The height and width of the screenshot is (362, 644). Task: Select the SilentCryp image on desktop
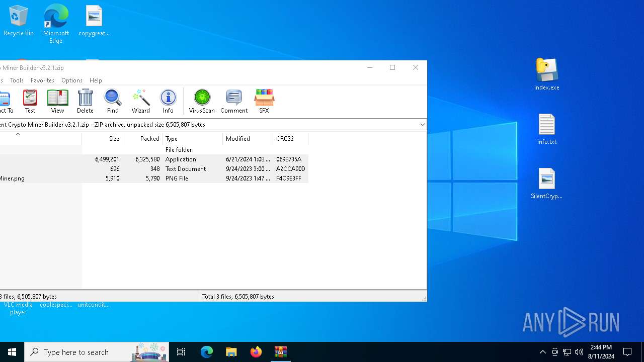pyautogui.click(x=547, y=184)
